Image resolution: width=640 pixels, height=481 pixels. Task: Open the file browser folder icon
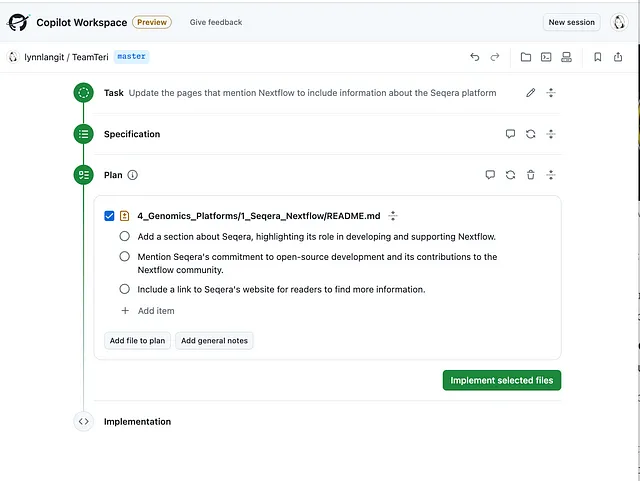(x=526, y=57)
